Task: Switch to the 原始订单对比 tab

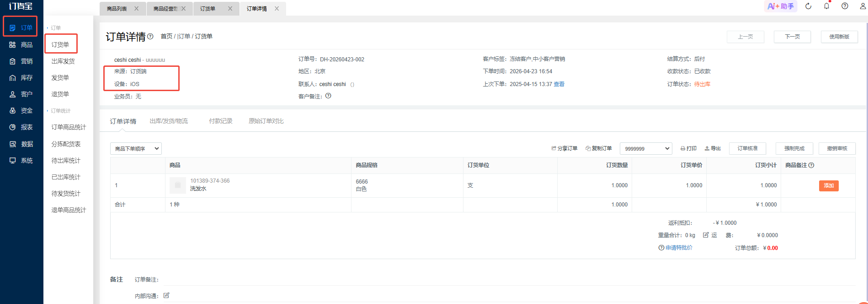Action: (266, 121)
